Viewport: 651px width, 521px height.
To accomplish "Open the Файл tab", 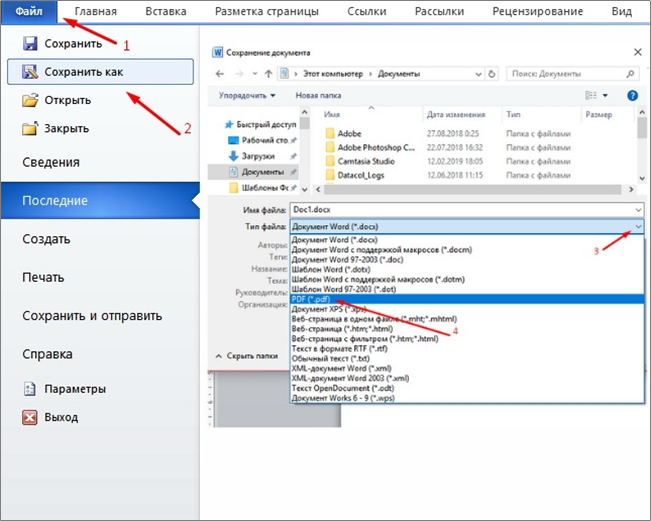I will pos(29,11).
